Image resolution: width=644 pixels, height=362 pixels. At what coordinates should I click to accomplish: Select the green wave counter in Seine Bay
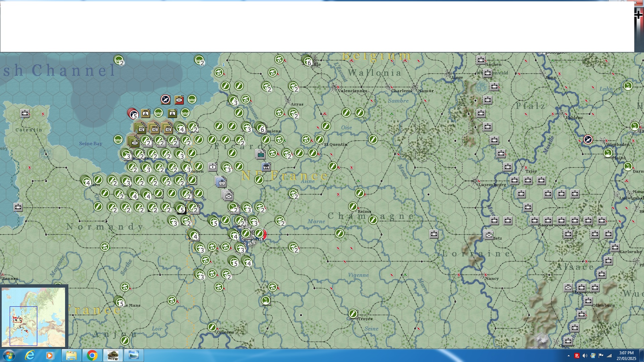118,139
